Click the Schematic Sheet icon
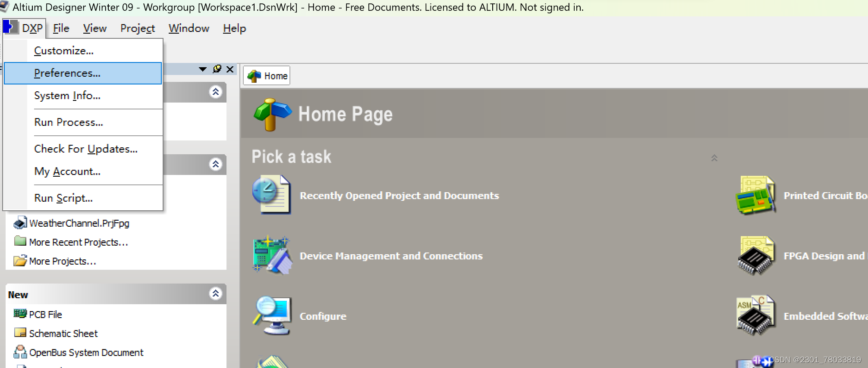Screen dimensions: 868x368 pos(20,332)
